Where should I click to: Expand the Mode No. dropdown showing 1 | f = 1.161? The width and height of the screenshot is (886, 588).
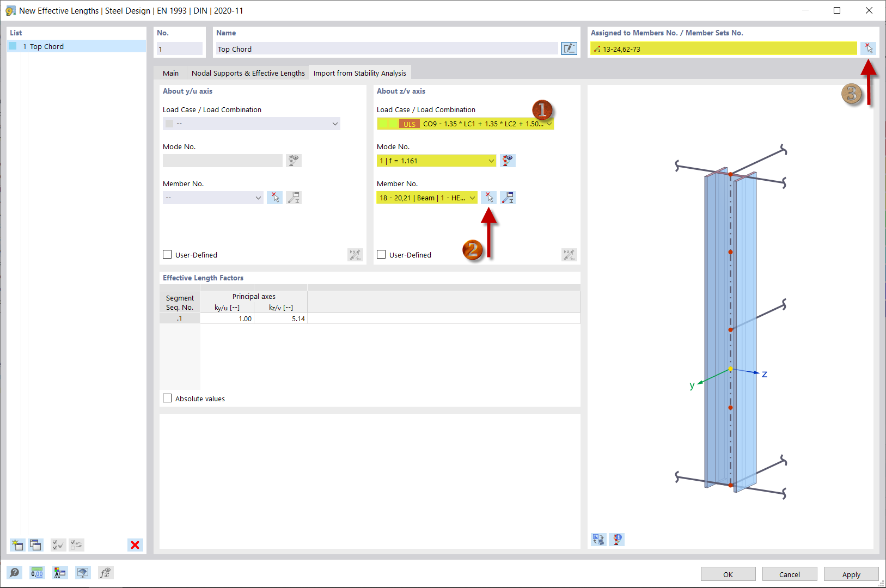click(x=491, y=161)
